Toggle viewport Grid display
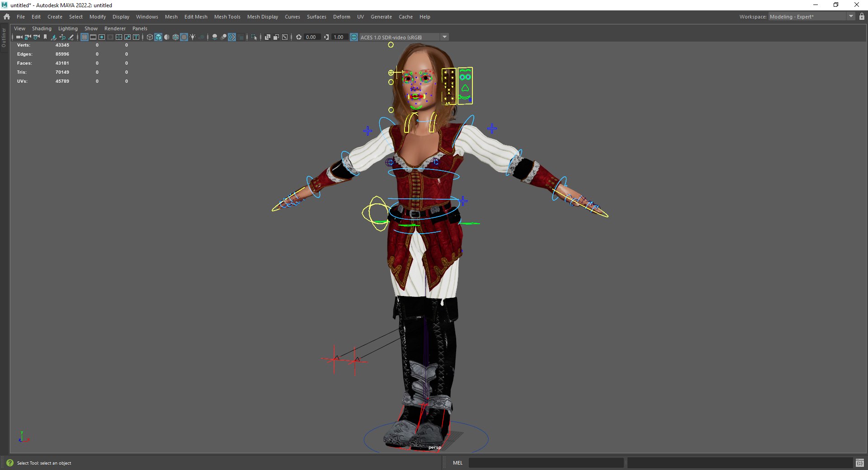Screen dimensions: 868x470 coord(85,37)
